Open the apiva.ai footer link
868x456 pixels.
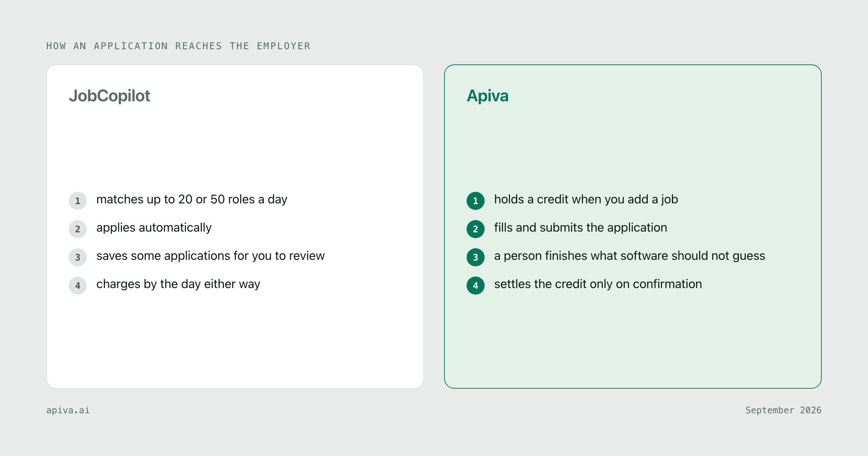coord(68,410)
